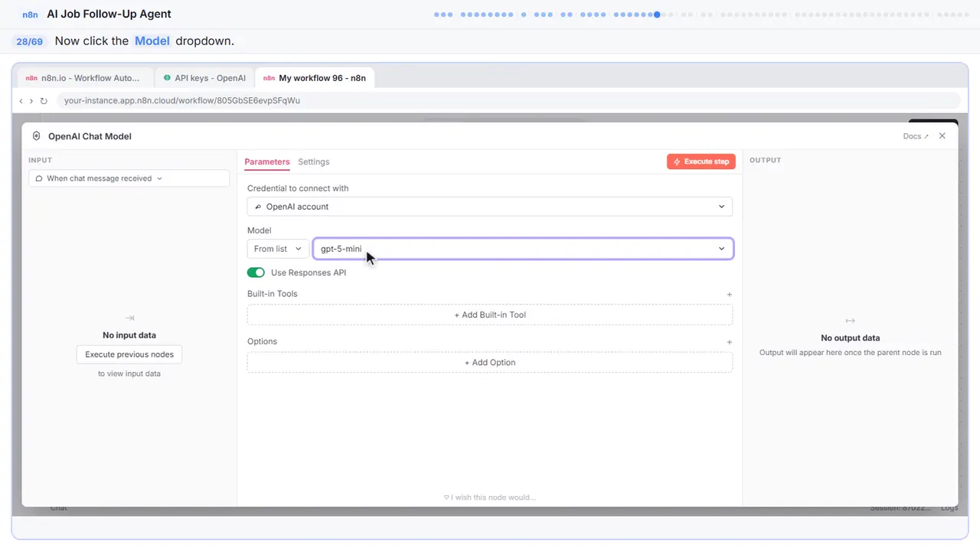Click the browser forward arrow icon
Viewport: 980px width, 551px height.
[31, 101]
